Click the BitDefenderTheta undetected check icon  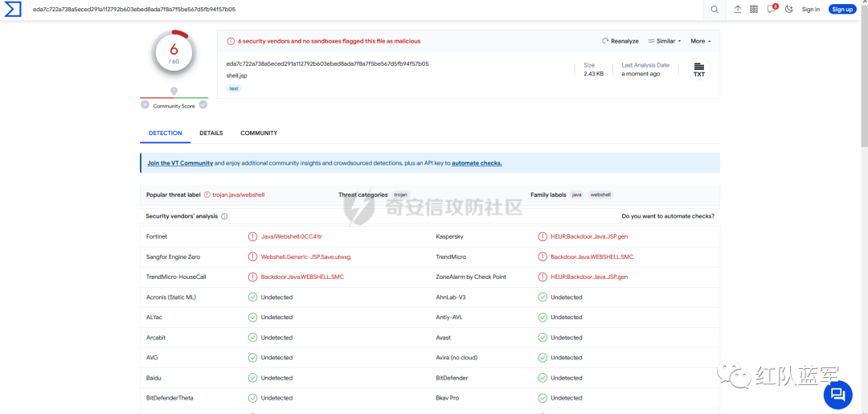(x=252, y=398)
